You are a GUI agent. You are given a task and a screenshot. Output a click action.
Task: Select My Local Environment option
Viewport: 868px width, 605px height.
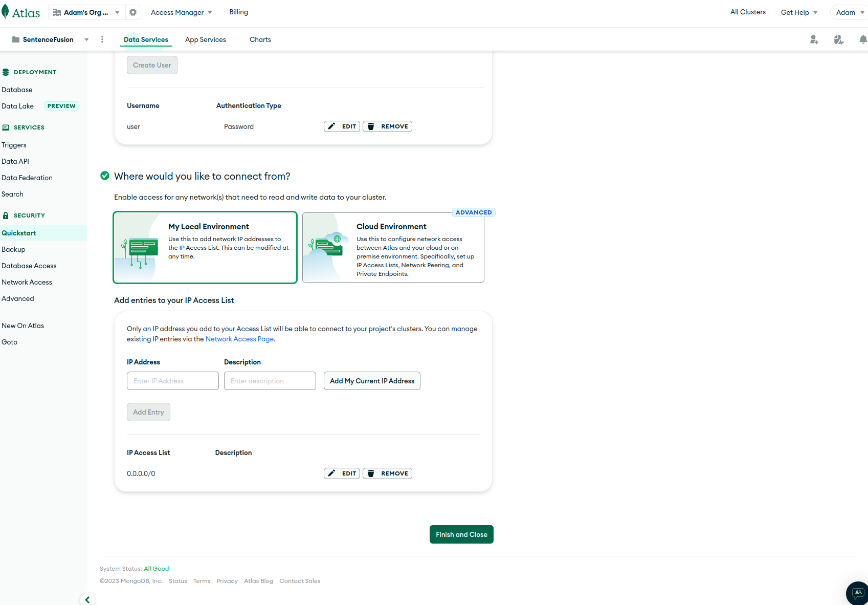(205, 247)
